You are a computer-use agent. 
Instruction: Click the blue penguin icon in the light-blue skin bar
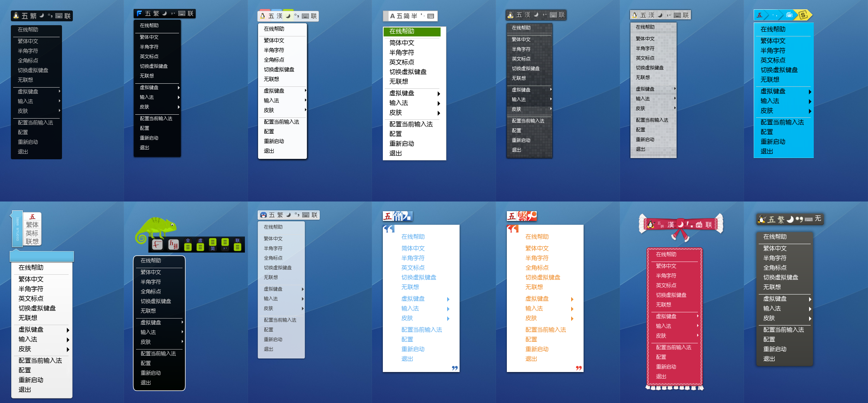pyautogui.click(x=263, y=215)
